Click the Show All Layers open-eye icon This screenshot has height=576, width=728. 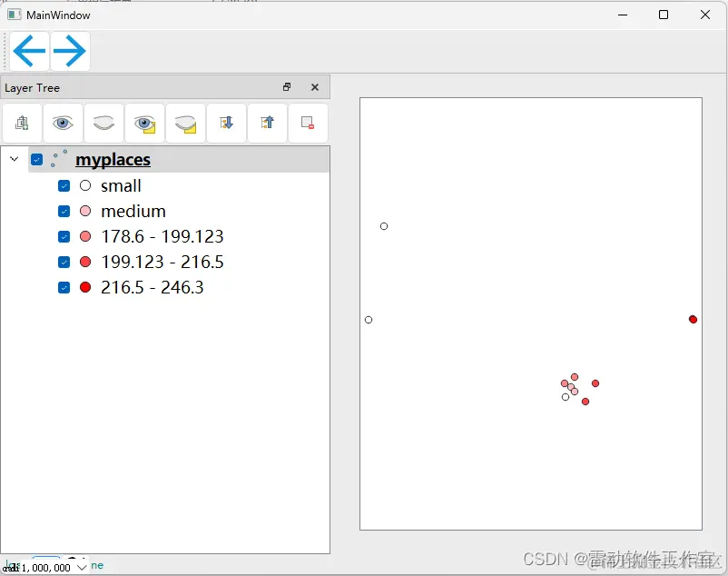click(63, 123)
